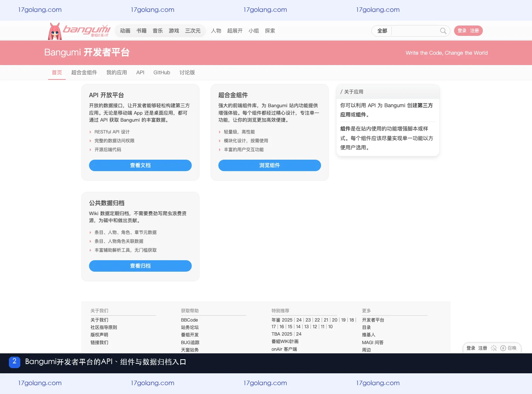Open the 社区指导原则 footer link
This screenshot has width=532, height=394.
(x=103, y=327)
